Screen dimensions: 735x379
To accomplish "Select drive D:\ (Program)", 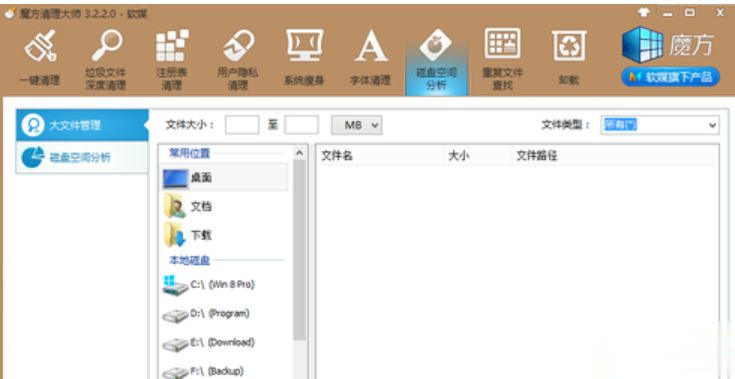I will pos(224,314).
